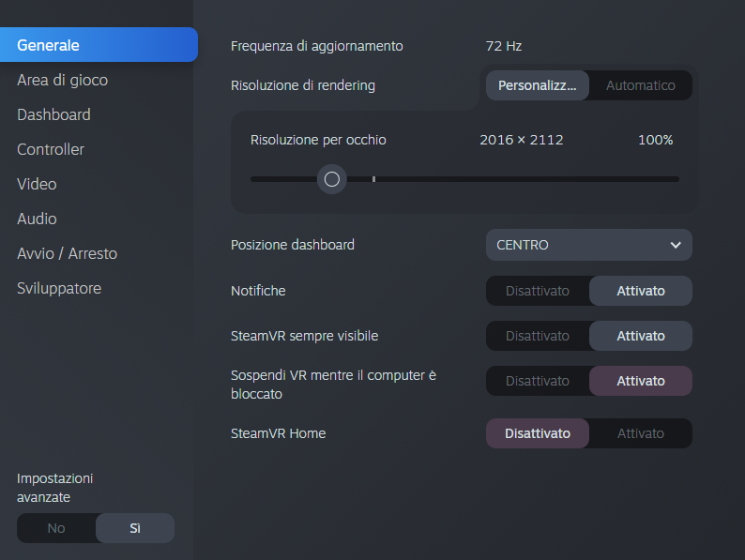Click Attivato for SteamVR sempre visibile
The image size is (745, 560).
coord(640,336)
